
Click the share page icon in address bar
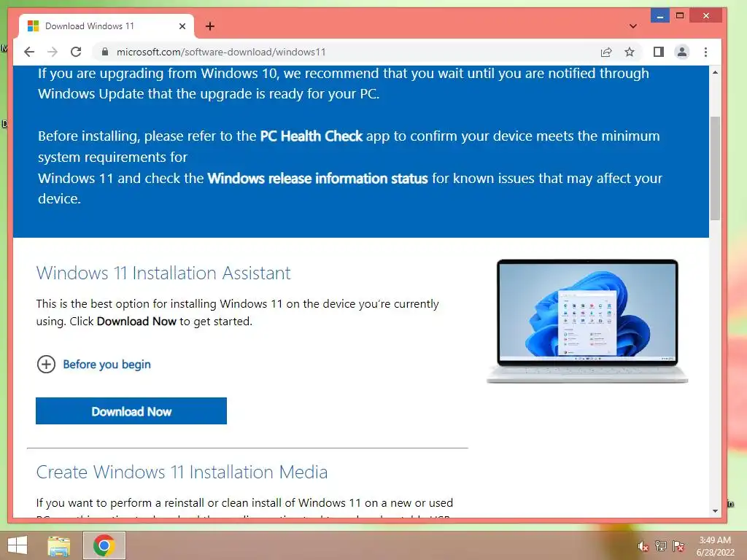point(606,52)
